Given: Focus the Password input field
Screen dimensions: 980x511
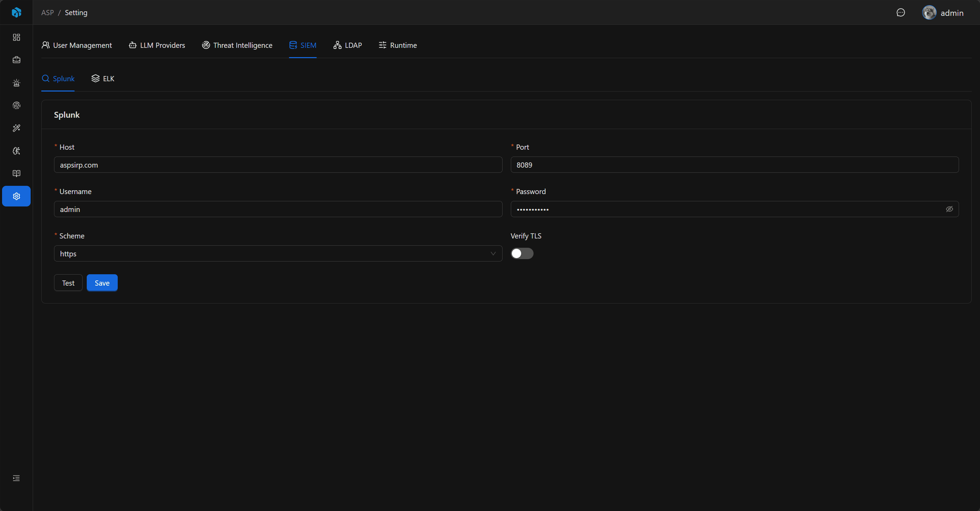Looking at the screenshot, I should click(x=735, y=209).
